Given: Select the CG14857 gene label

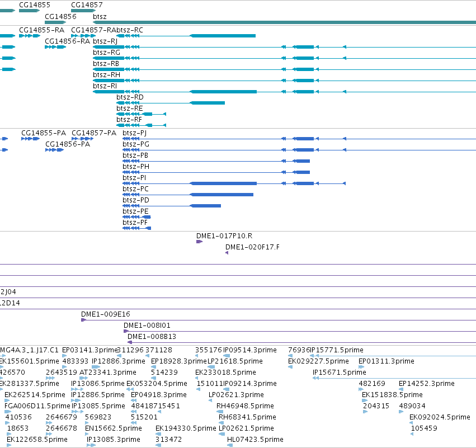Looking at the screenshot, I should 87,5.
